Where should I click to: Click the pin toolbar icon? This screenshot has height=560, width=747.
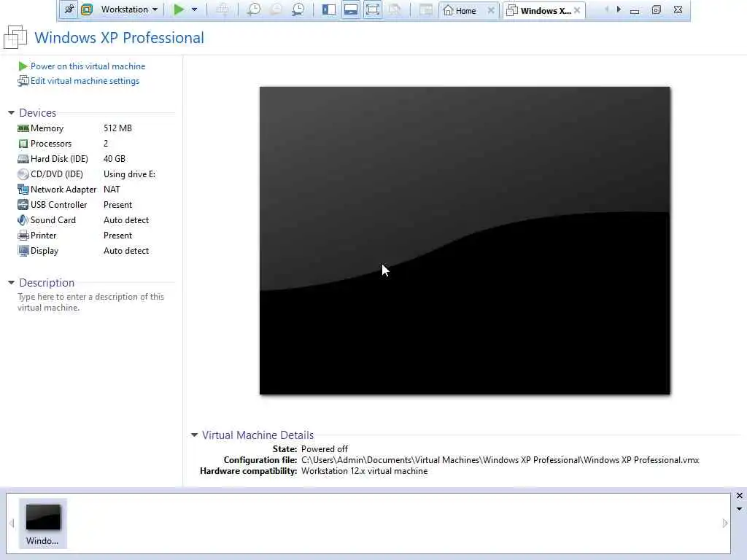click(69, 9)
